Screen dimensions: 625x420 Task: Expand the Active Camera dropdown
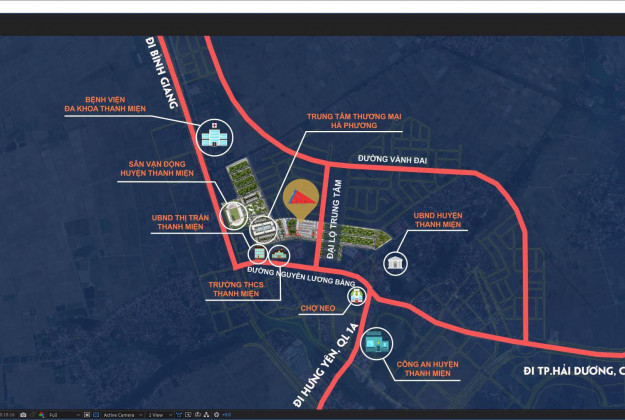click(122, 414)
